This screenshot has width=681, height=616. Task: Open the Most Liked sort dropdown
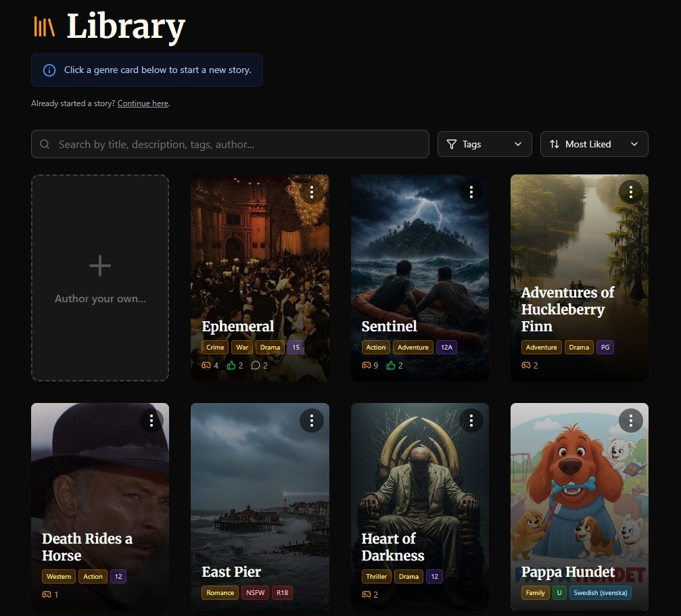[x=594, y=144]
